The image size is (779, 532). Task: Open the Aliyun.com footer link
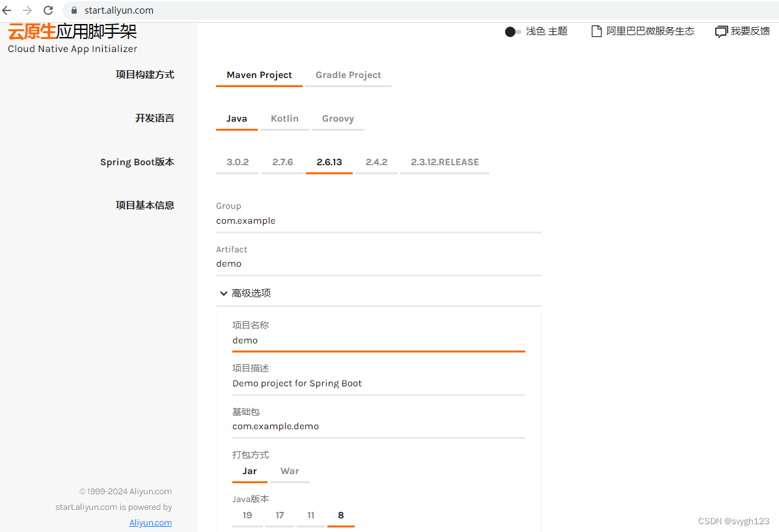pyautogui.click(x=150, y=523)
